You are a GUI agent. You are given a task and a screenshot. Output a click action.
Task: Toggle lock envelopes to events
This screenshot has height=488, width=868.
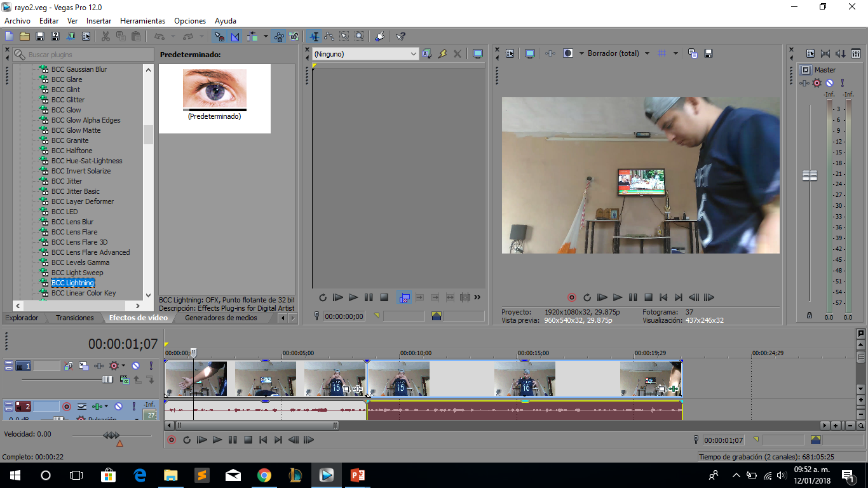pyautogui.click(x=279, y=36)
